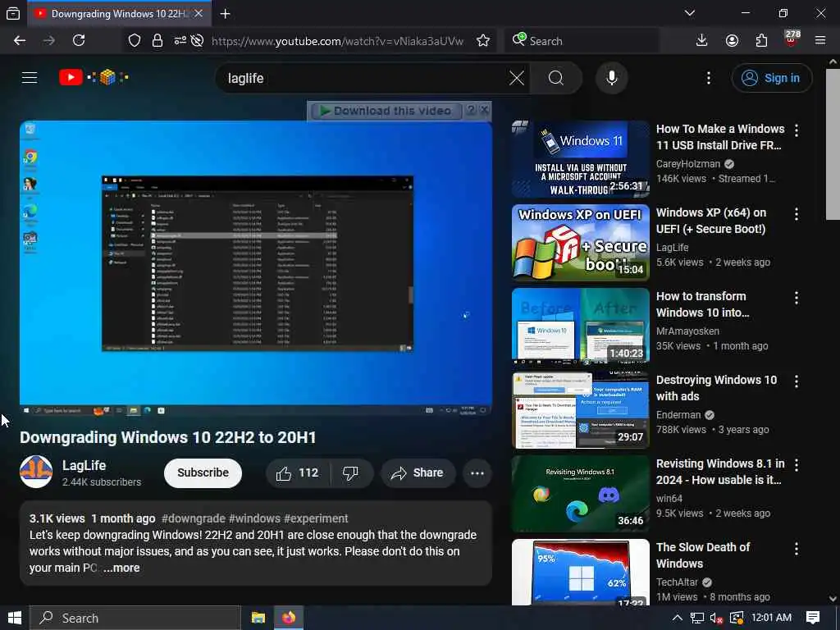Open site permissions icon in address bar

tap(180, 41)
